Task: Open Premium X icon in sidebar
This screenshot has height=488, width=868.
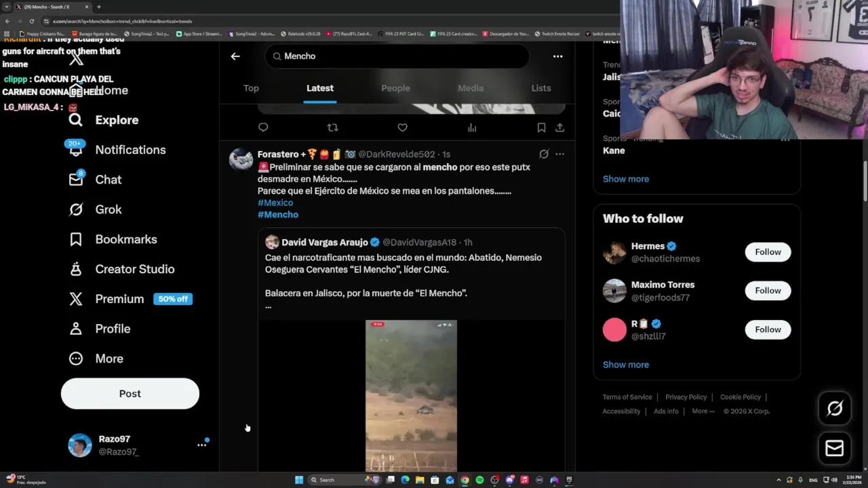Action: click(x=76, y=299)
